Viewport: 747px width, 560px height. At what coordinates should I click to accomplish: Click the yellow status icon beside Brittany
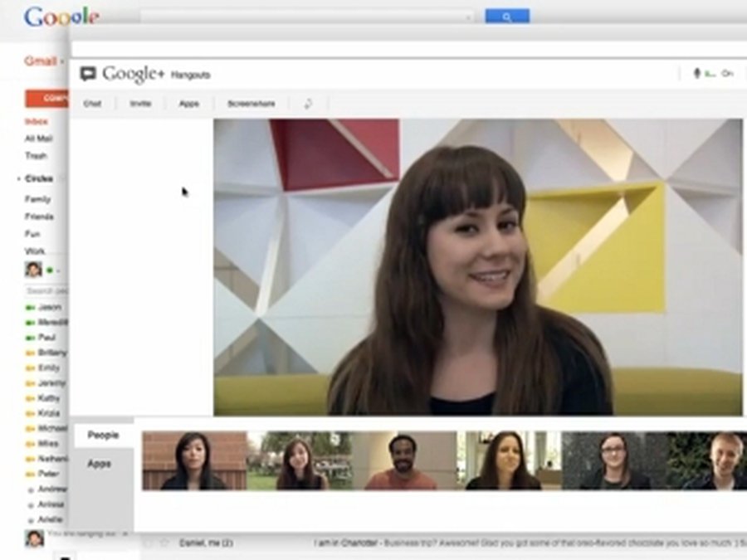coord(31,353)
